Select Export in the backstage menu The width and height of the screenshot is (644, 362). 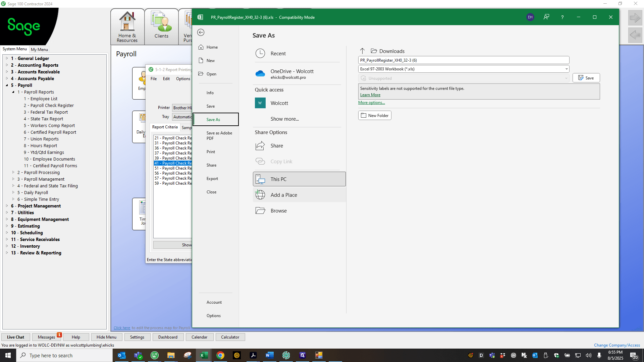pyautogui.click(x=212, y=179)
